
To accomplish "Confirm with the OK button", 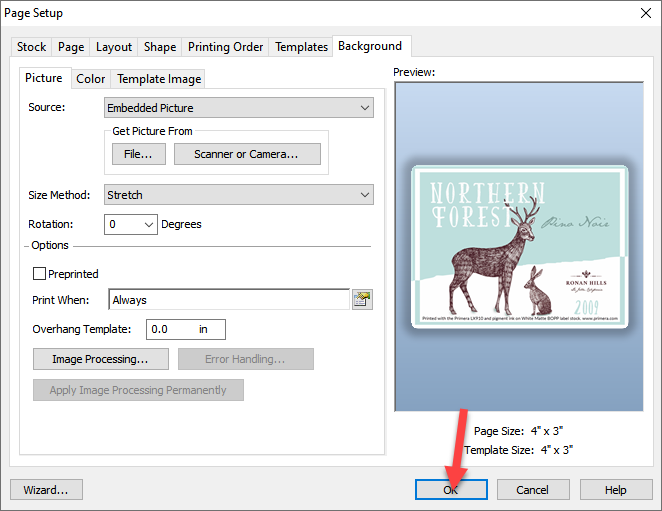I will pos(451,490).
